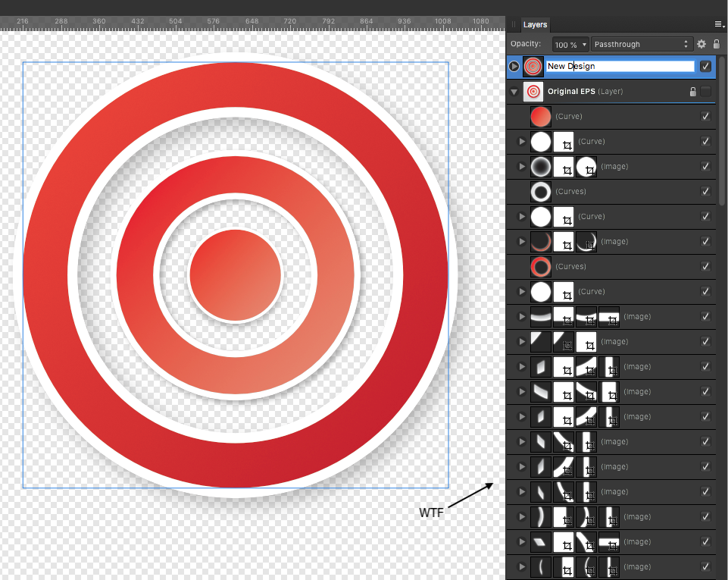Screen dimensions: 728x580
Task: Select the white ring (Curves) thumbnail
Action: [540, 192]
